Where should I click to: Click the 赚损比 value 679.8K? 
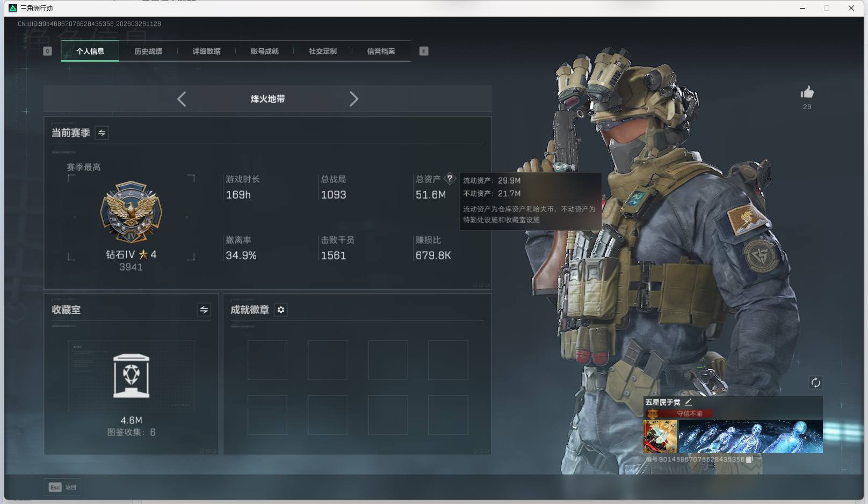pos(433,255)
